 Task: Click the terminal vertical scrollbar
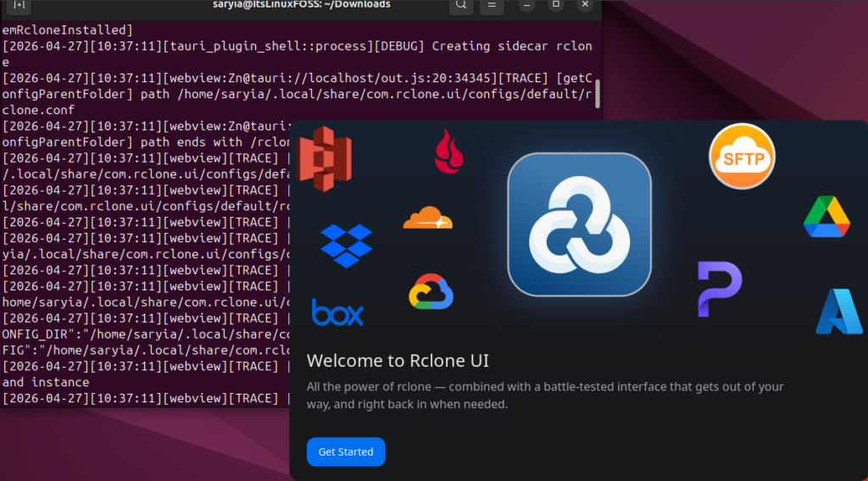pos(598,93)
